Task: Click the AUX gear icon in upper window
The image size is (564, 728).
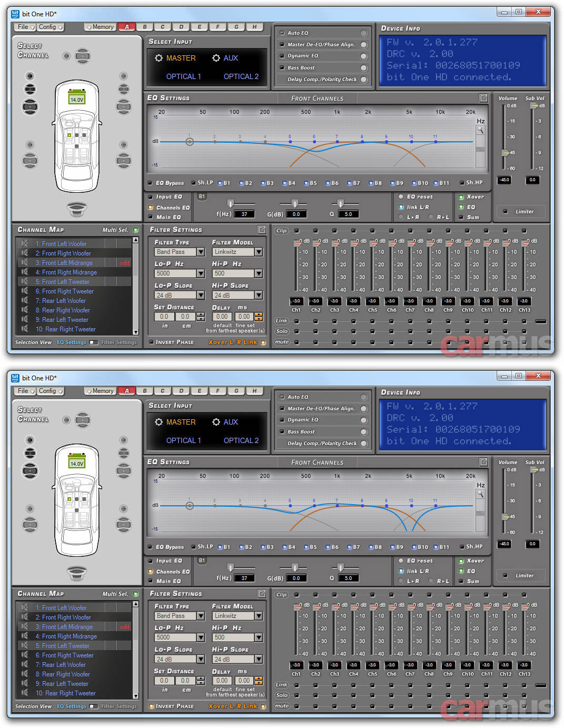Action: click(x=216, y=58)
